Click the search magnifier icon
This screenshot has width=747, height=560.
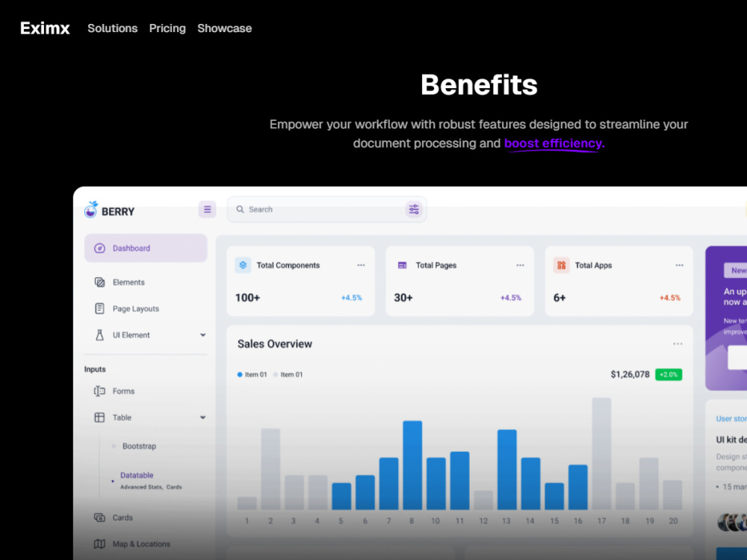[240, 209]
